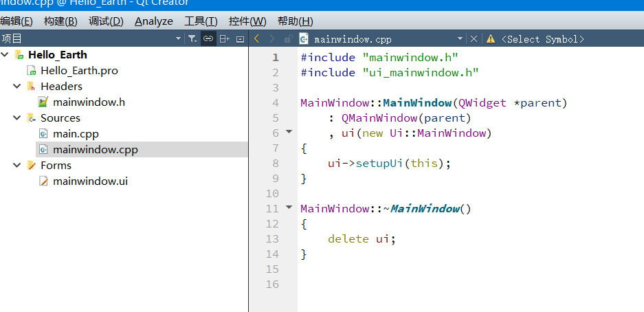Click QMainWindow(parent) on line 5
The height and width of the screenshot is (312, 644).
tap(406, 118)
